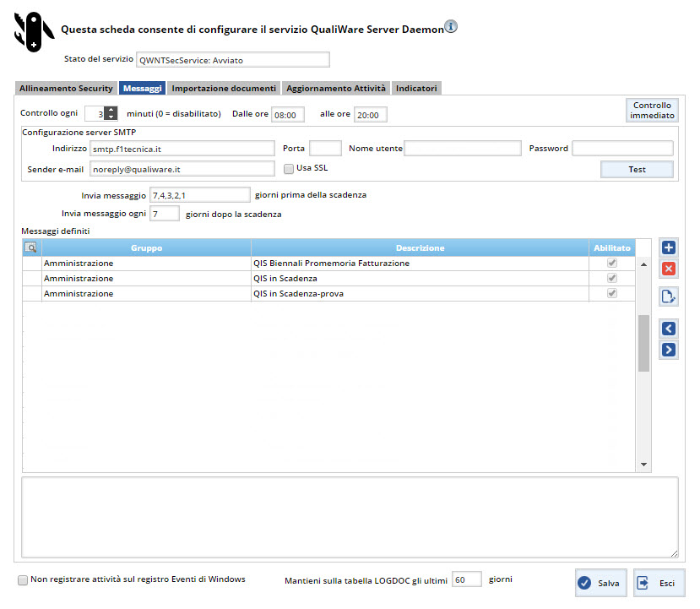Decrease the Controllo ogni minutes spinner
The height and width of the screenshot is (609, 700).
(x=111, y=117)
